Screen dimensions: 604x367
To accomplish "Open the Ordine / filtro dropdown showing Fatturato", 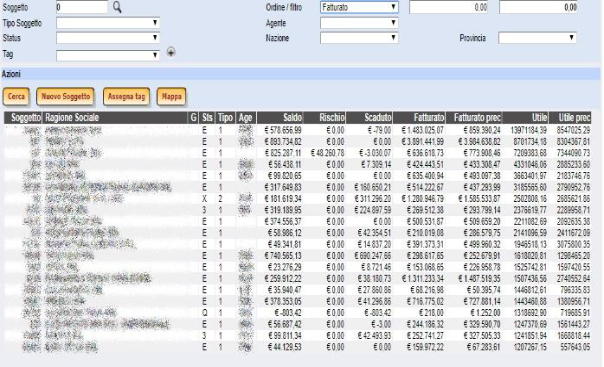I will 359,7.
